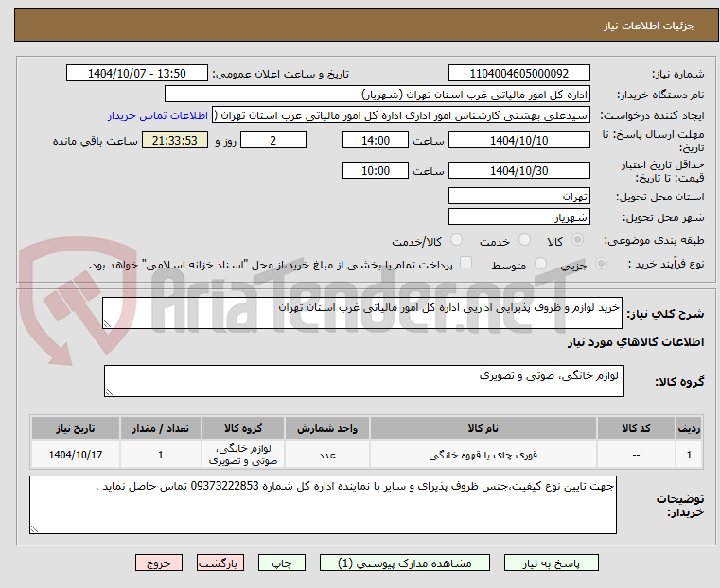
Task: Click the چاپ print button
Action: click(x=282, y=562)
